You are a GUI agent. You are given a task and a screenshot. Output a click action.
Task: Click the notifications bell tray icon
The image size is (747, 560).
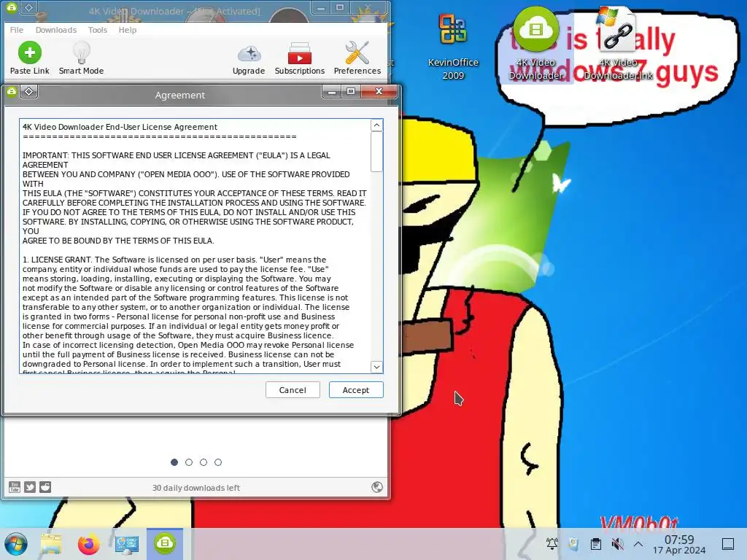552,544
